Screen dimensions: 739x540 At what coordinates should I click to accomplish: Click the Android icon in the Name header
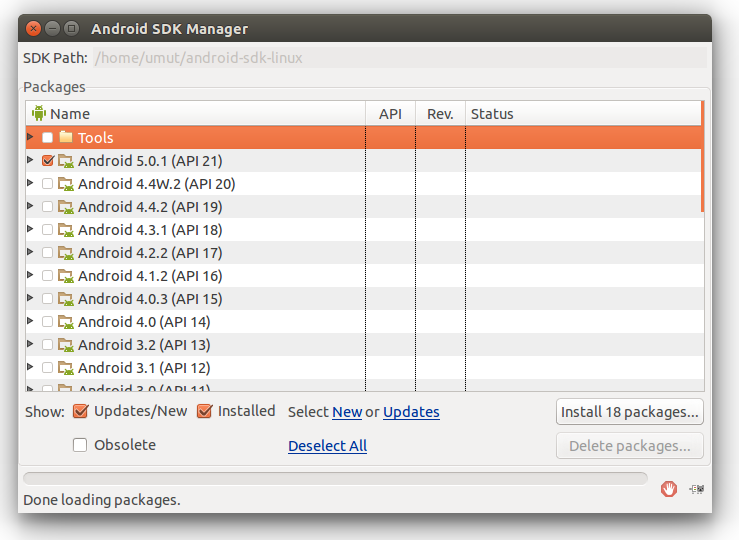(39, 114)
